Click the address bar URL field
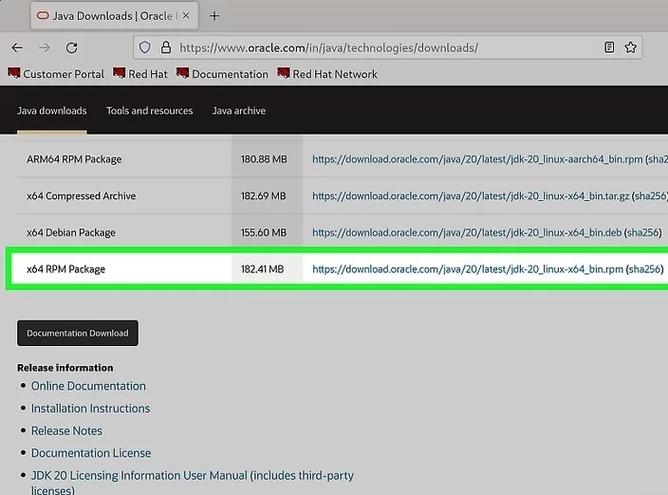The width and height of the screenshot is (668, 495). click(x=328, y=48)
